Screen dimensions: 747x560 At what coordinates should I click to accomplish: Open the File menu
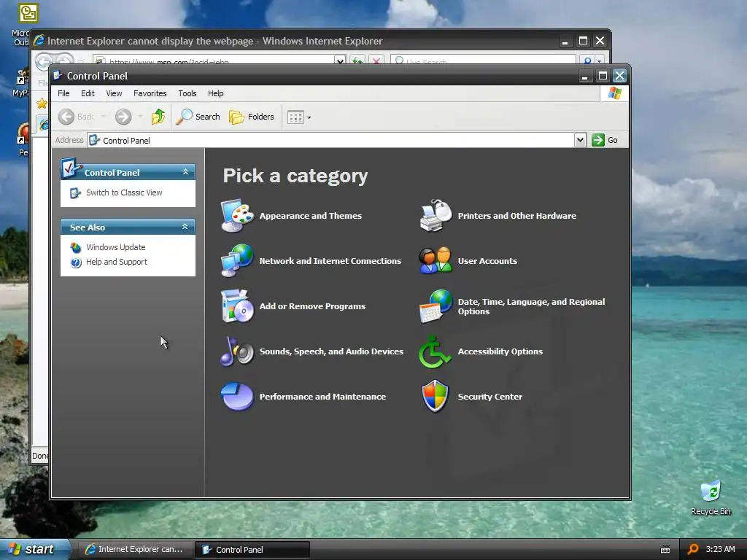coord(63,93)
